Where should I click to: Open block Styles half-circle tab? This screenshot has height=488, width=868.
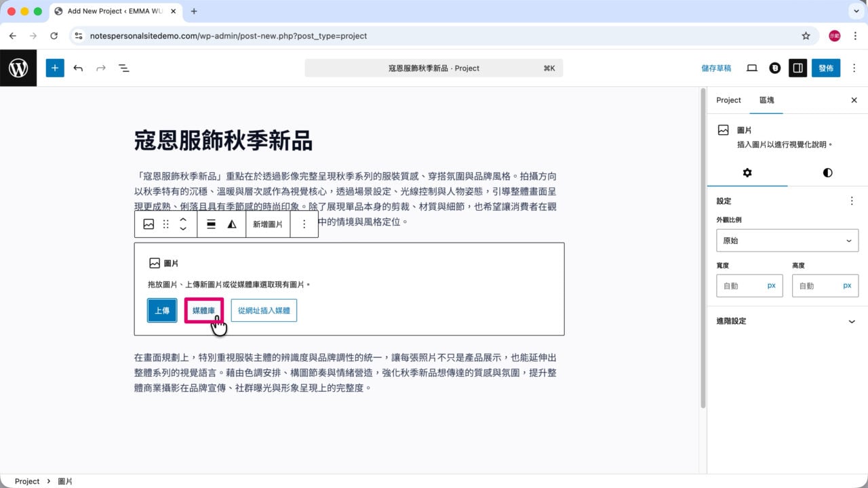coord(827,173)
